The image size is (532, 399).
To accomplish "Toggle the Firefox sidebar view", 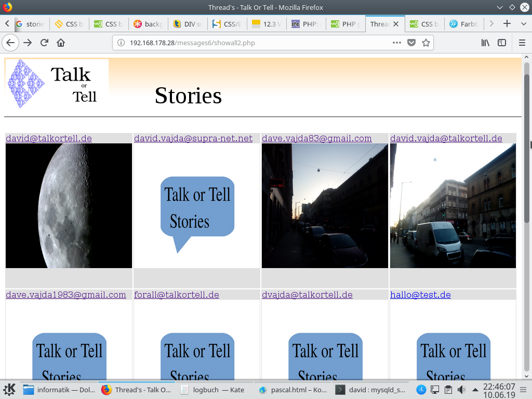I will coord(502,43).
